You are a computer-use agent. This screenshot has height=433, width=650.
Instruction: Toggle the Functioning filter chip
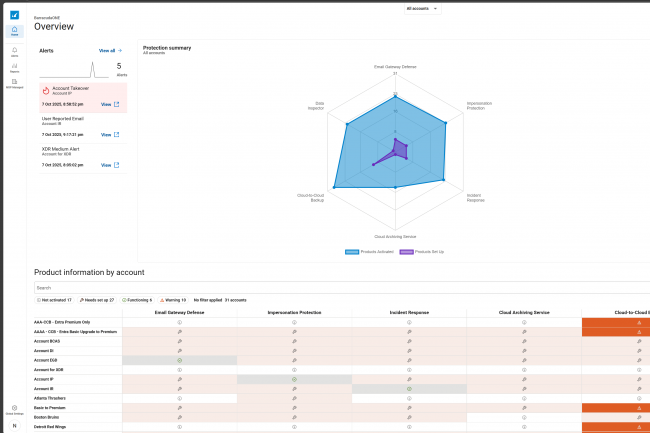point(137,299)
